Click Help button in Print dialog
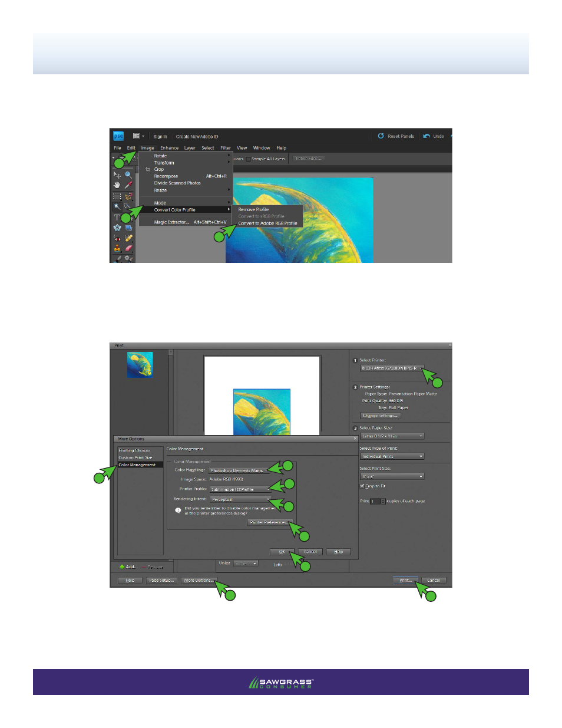The height and width of the screenshot is (728, 562). [x=130, y=581]
